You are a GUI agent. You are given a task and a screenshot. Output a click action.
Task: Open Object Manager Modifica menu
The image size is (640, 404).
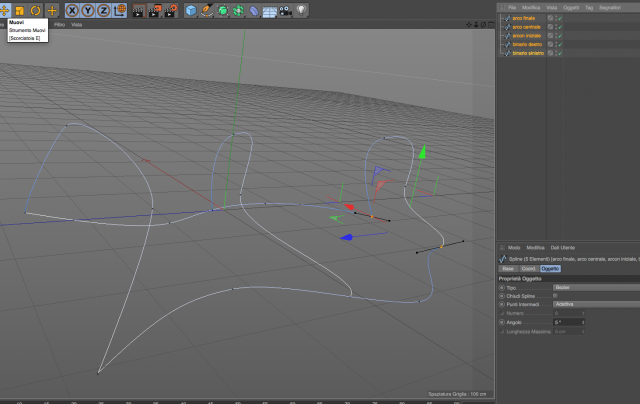point(531,8)
